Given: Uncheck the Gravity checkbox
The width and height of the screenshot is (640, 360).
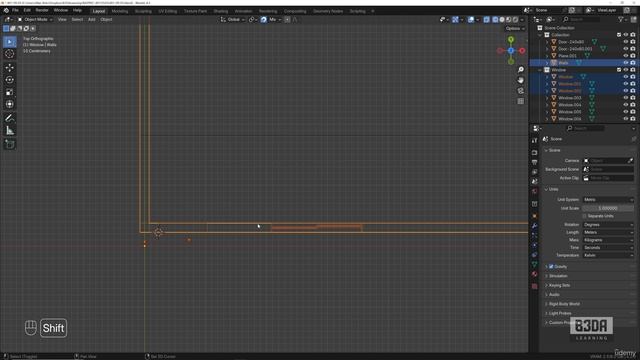Looking at the screenshot, I should pyautogui.click(x=551, y=267).
